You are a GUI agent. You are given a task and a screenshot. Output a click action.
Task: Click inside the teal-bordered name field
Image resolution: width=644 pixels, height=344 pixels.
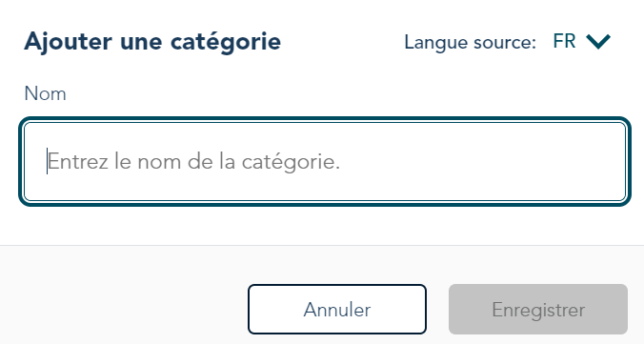(325, 162)
